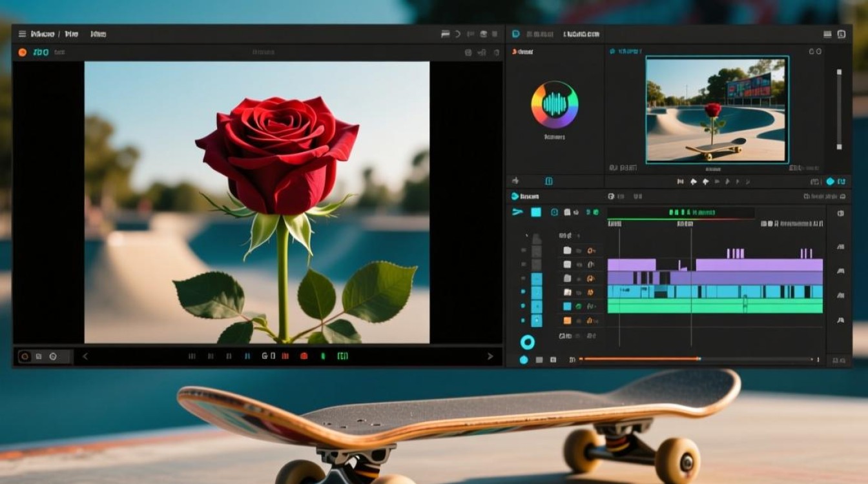Click the blue pause-like icon in viewer bottom bar

(247, 356)
